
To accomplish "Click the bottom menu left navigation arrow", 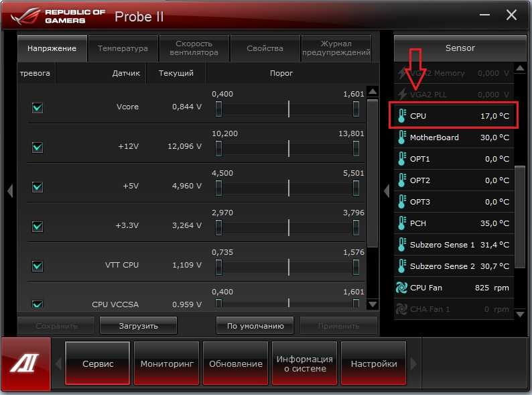I will [58, 363].
